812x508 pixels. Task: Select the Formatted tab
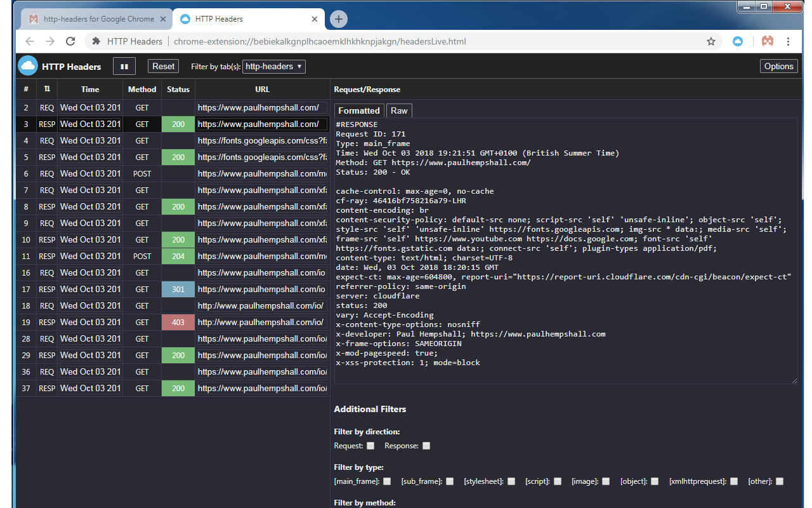(359, 110)
